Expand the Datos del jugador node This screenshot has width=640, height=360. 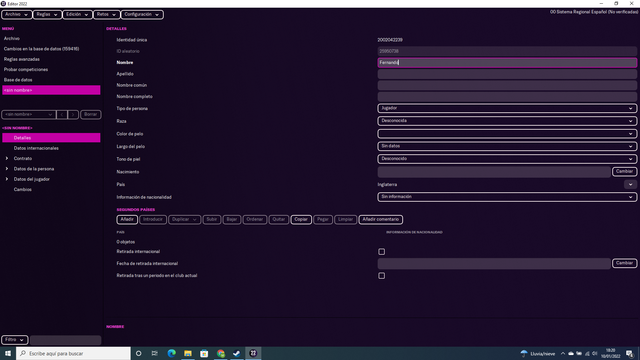click(7, 179)
